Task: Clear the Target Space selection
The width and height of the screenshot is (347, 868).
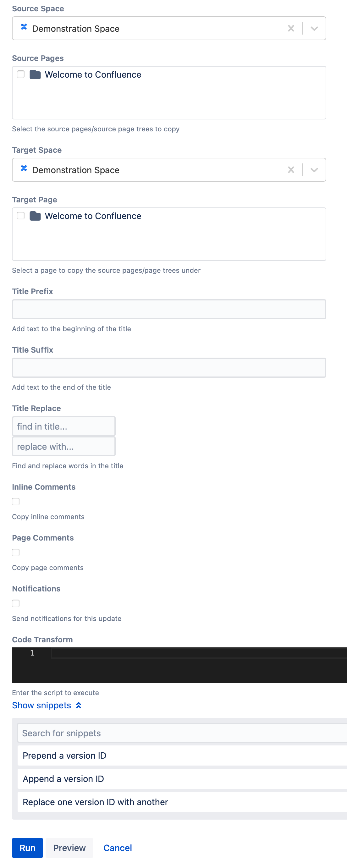Action: point(291,170)
